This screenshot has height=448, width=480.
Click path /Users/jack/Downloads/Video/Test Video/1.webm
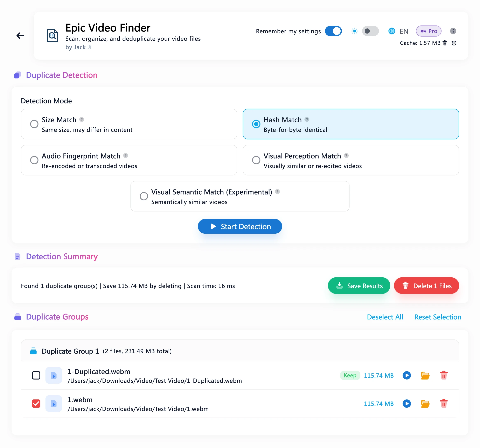click(x=138, y=409)
